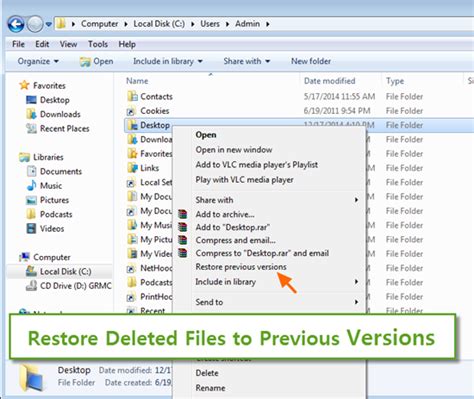The image size is (474, 399).
Task: Open the Music library note icon
Action: (31, 185)
